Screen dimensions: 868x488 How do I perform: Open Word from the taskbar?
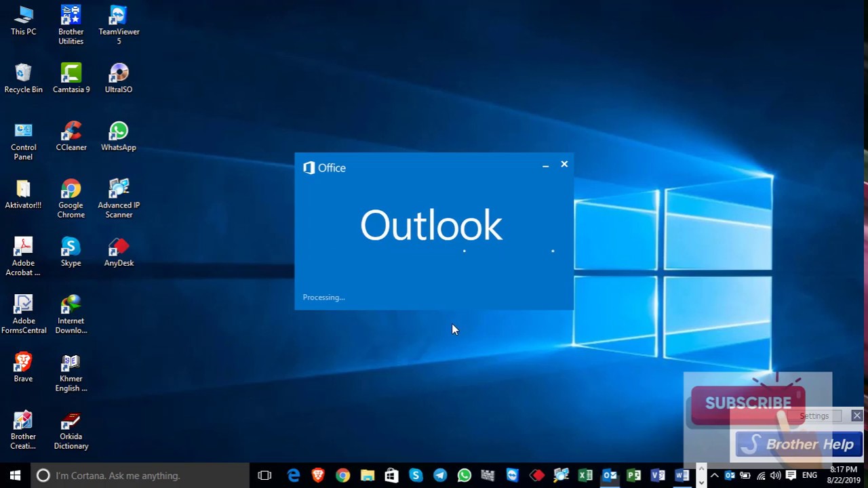coord(682,476)
